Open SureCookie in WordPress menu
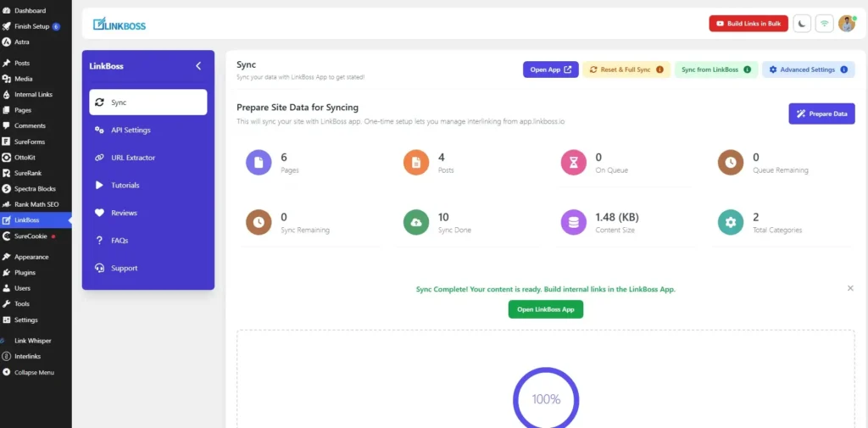Viewport: 868px width, 428px height. tap(36, 236)
